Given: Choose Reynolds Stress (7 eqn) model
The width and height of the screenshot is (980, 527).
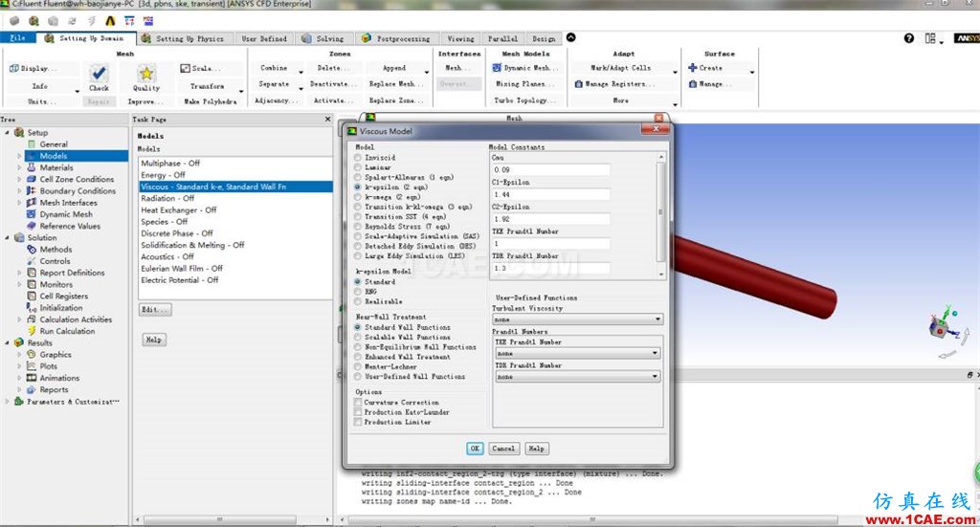Looking at the screenshot, I should [x=358, y=227].
